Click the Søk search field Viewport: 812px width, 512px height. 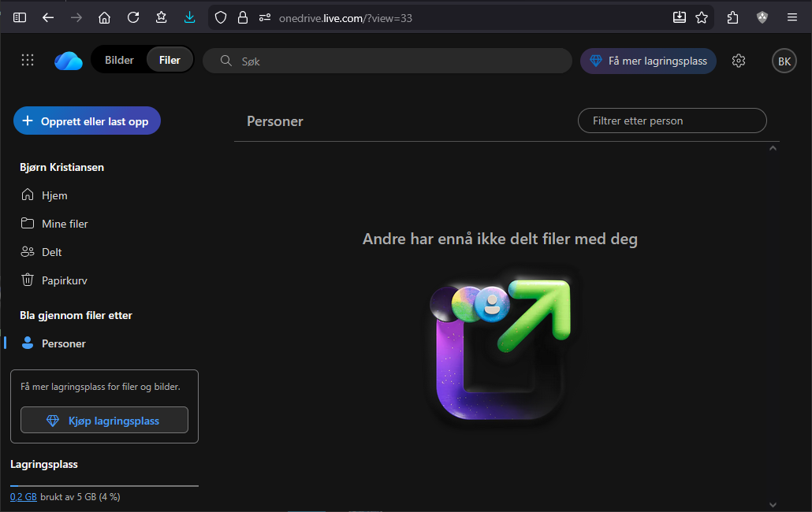tap(387, 61)
